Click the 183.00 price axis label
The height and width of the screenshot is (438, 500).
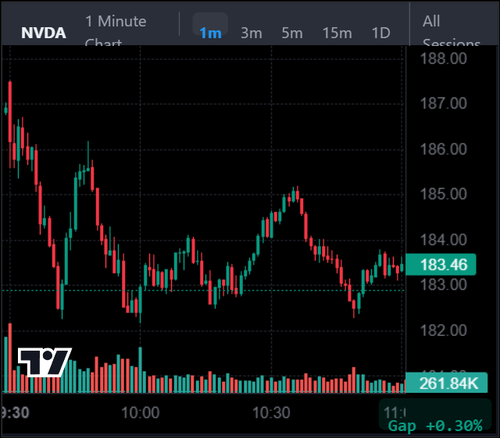(443, 285)
